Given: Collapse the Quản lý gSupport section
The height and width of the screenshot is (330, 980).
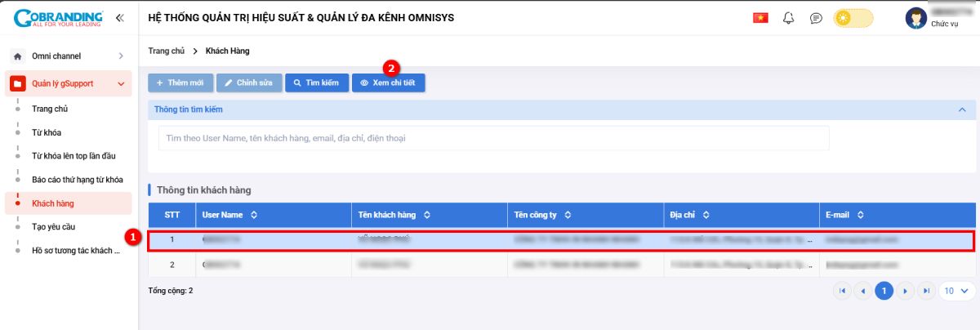Looking at the screenshot, I should click(x=120, y=84).
